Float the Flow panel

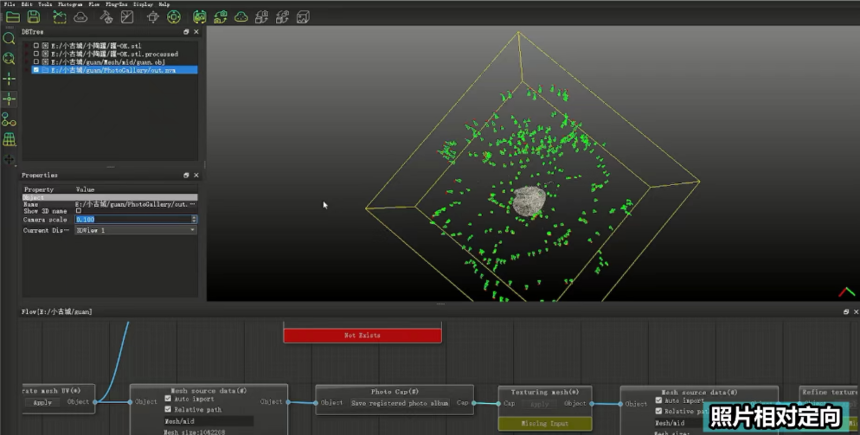846,312
